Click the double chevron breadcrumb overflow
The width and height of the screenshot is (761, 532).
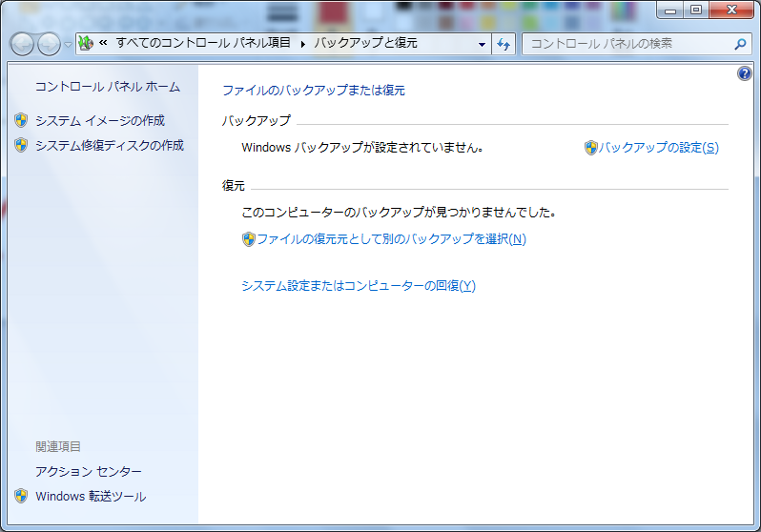pyautogui.click(x=103, y=43)
